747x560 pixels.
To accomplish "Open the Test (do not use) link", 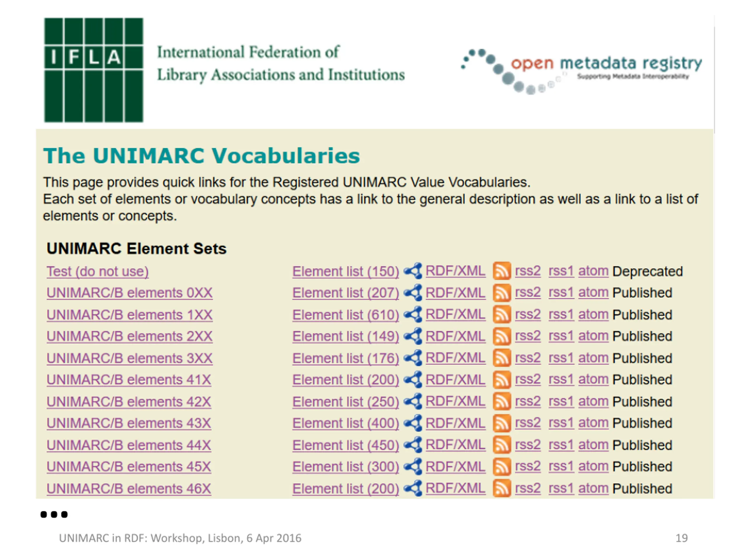I will pos(97,272).
